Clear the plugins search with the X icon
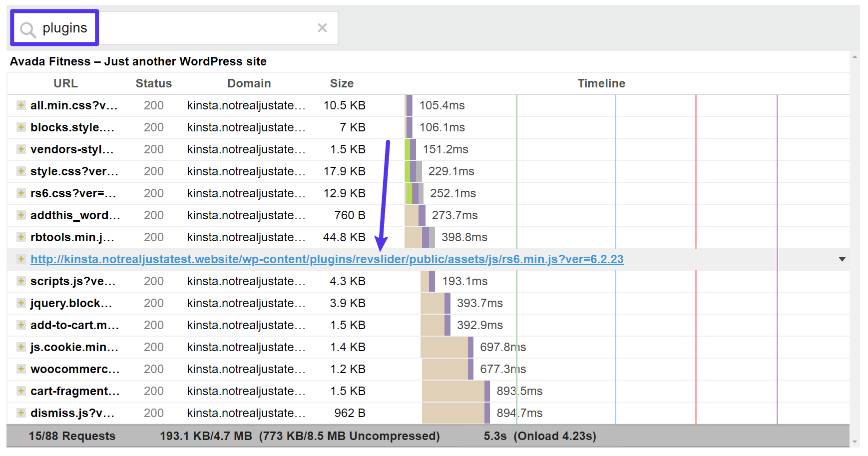The height and width of the screenshot is (456, 868). 322,28
